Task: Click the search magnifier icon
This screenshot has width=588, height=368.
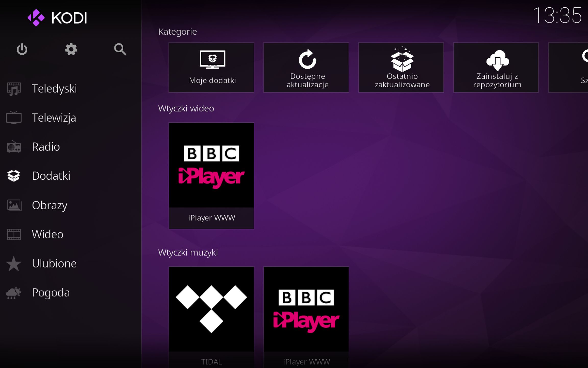Action: (120, 49)
